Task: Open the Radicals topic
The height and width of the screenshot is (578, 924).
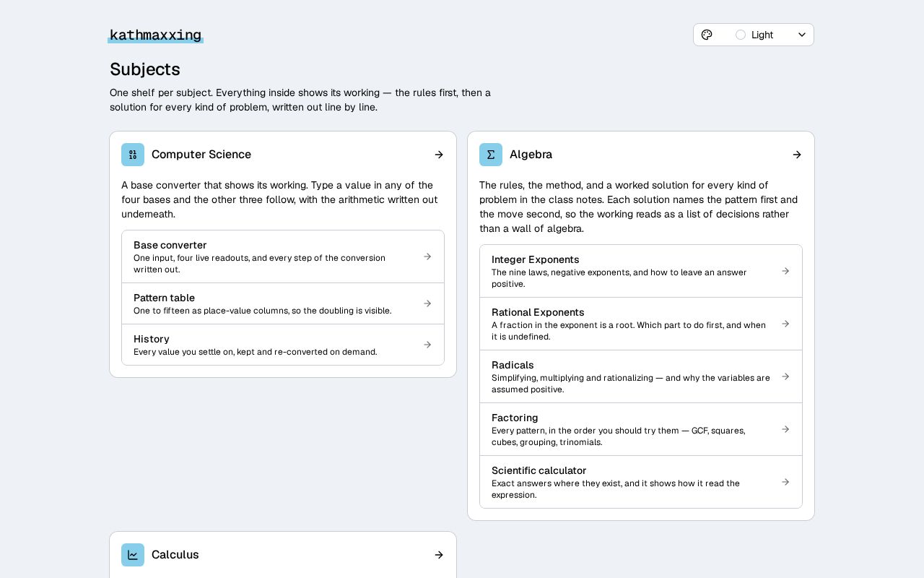Action: [641, 376]
